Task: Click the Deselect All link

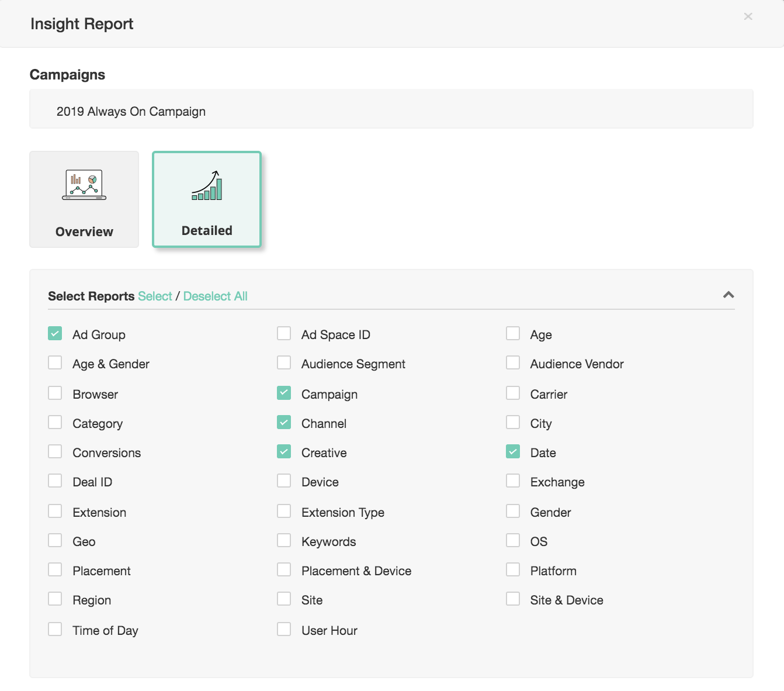Action: [x=215, y=296]
